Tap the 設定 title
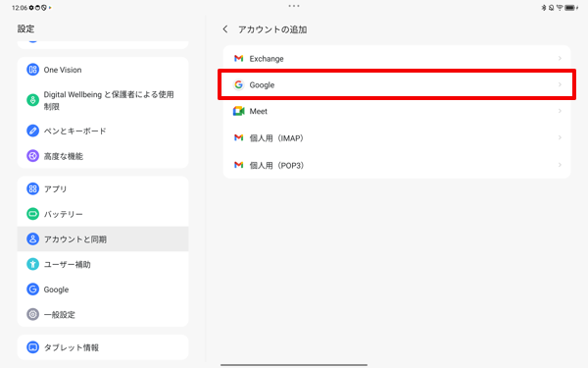Viewport: 588px width, 368px height. coord(25,28)
